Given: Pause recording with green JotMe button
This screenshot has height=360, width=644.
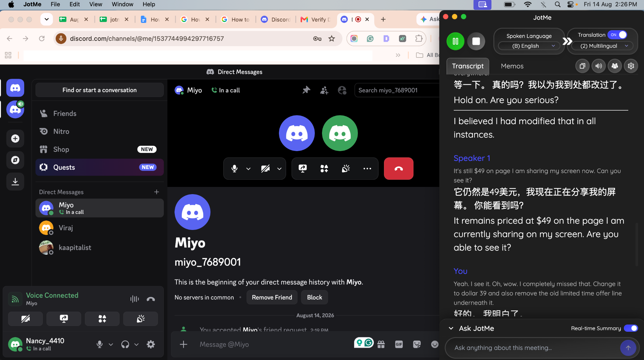Looking at the screenshot, I should coord(455,41).
